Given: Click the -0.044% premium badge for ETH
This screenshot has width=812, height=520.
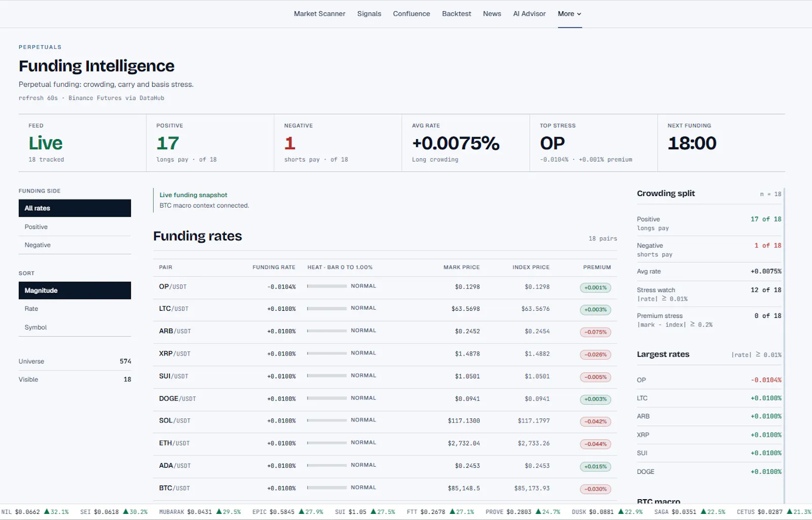Looking at the screenshot, I should (x=595, y=444).
